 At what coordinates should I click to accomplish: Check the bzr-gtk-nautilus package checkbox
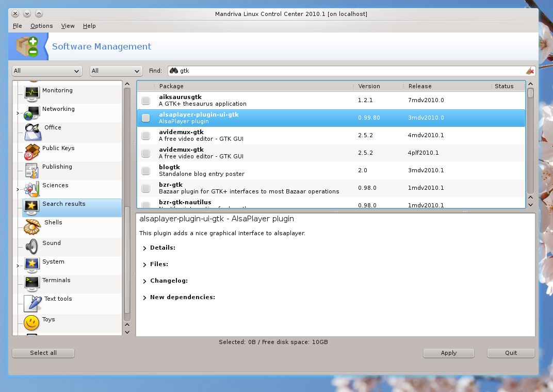coord(145,204)
